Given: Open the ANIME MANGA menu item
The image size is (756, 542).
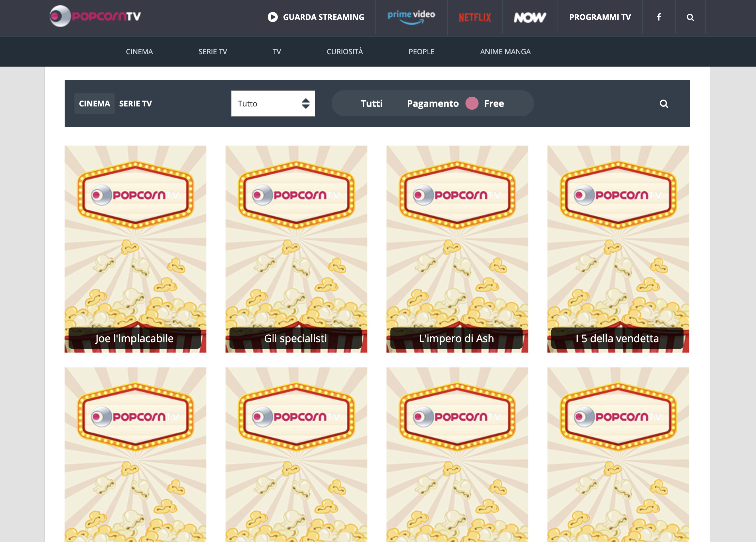Looking at the screenshot, I should tap(505, 52).
